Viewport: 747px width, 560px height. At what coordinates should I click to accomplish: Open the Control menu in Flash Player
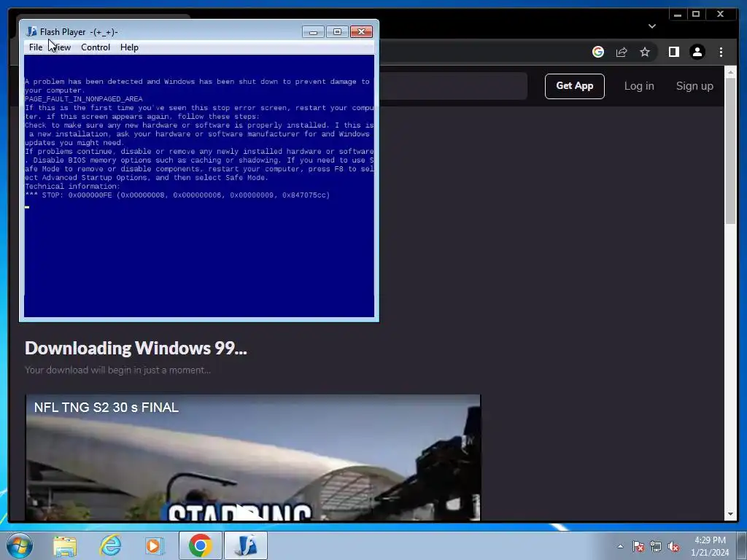pos(96,47)
